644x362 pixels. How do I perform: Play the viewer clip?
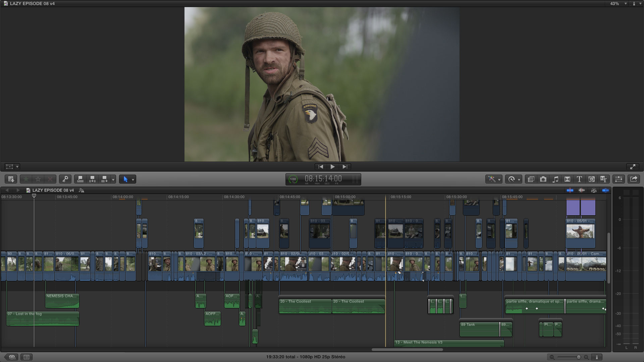click(332, 167)
